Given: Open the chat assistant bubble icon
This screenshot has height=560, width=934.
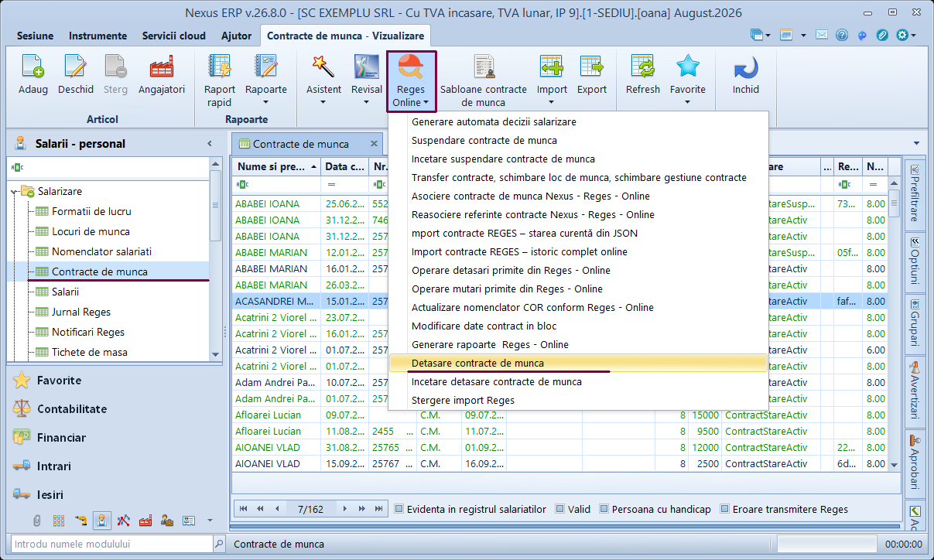Looking at the screenshot, I should tap(862, 36).
